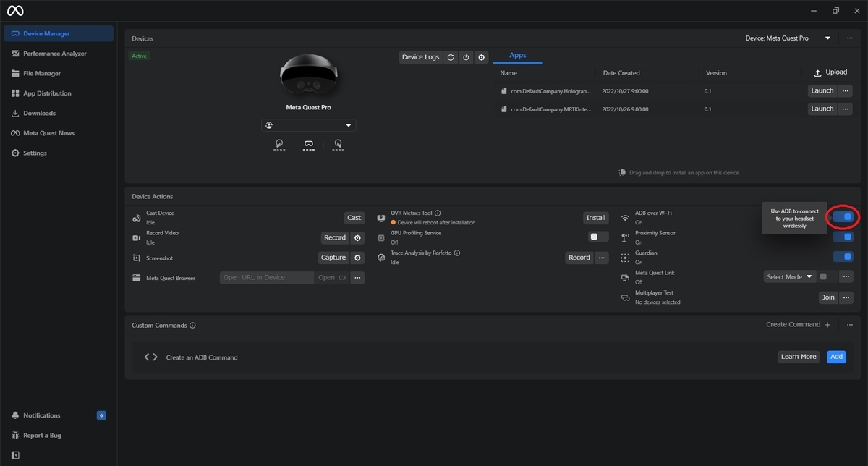Viewport: 868px width, 466px height.
Task: Click the Cast Device icon
Action: pyautogui.click(x=137, y=218)
